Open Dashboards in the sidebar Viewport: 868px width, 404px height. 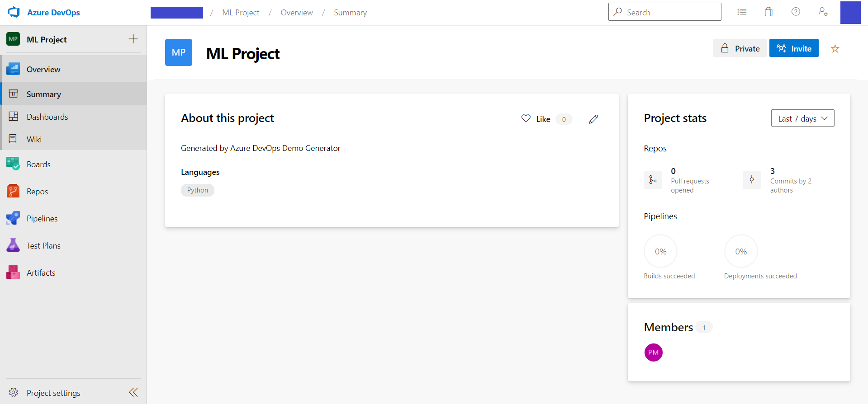click(74, 117)
